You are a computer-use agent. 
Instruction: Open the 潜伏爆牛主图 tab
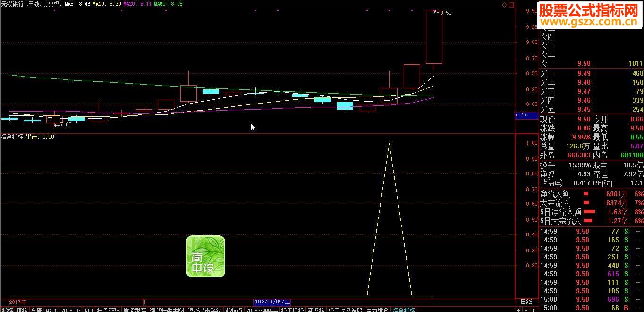pos(167,310)
